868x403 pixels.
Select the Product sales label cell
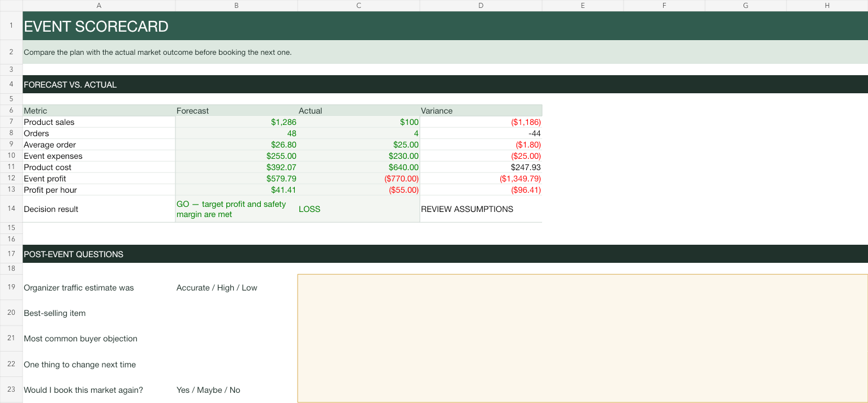[x=99, y=122]
